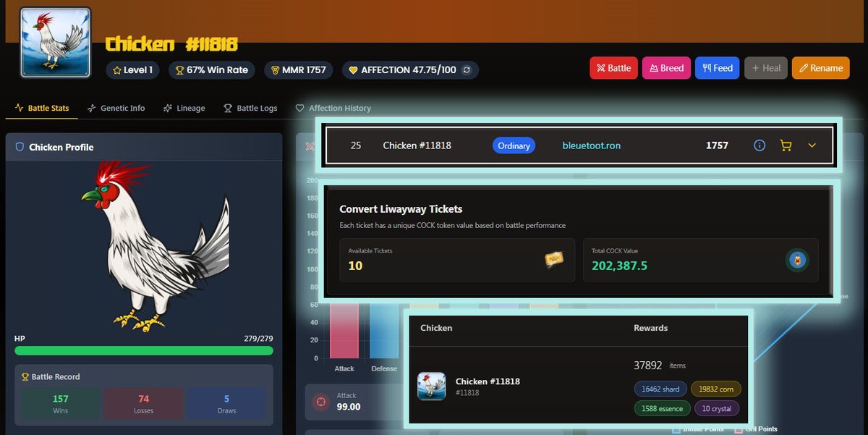
Task: Click the MMR 1757 badge
Action: 299,70
